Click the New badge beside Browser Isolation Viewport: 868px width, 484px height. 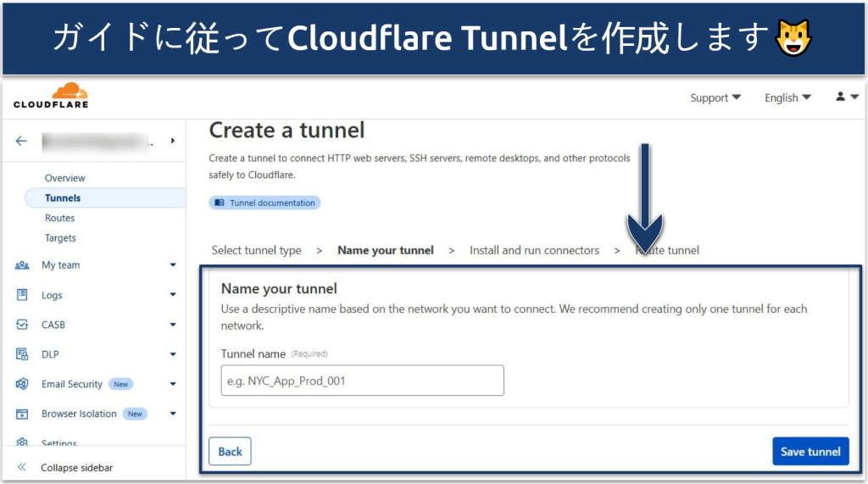(x=135, y=414)
